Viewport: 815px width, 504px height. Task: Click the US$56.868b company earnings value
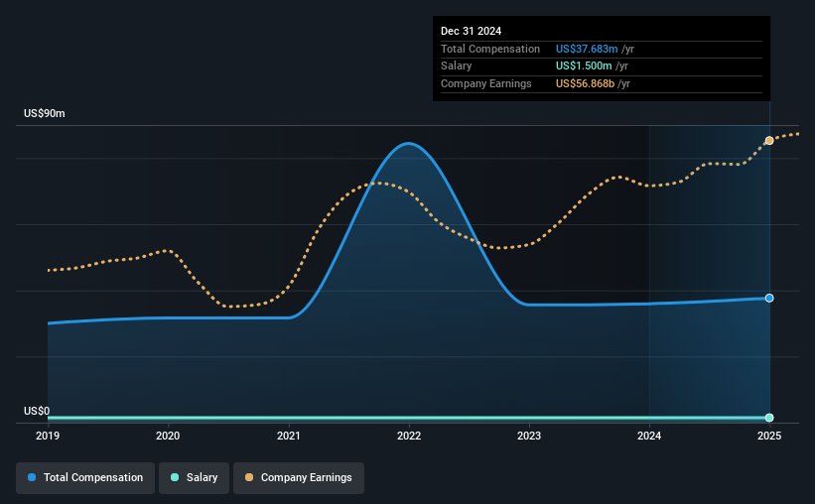point(586,83)
